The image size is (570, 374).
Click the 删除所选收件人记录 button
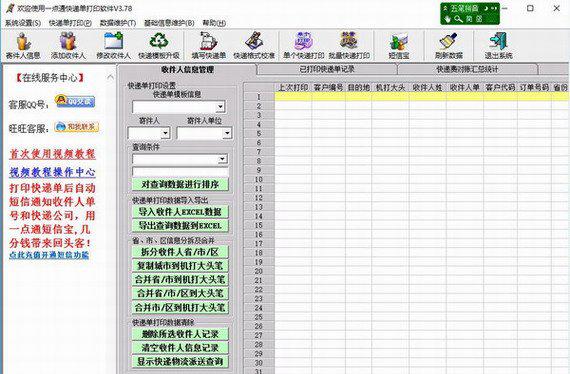pyautogui.click(x=180, y=334)
